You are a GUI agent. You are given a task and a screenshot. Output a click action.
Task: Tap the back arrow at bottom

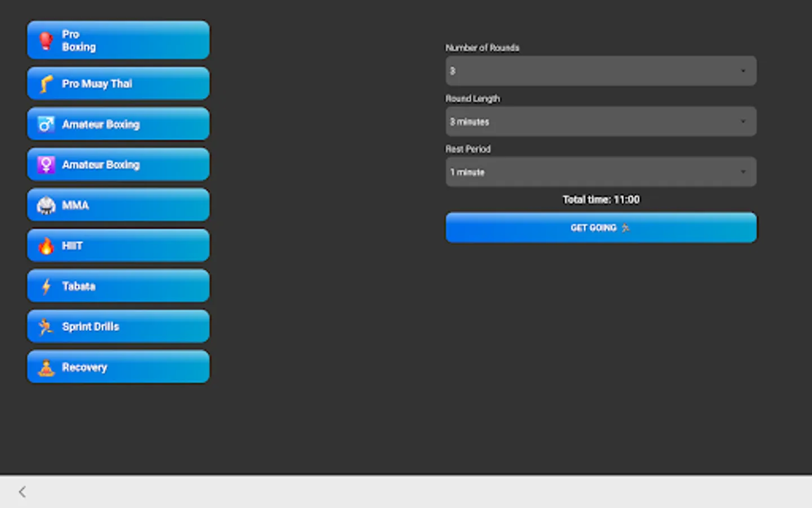pyautogui.click(x=21, y=491)
